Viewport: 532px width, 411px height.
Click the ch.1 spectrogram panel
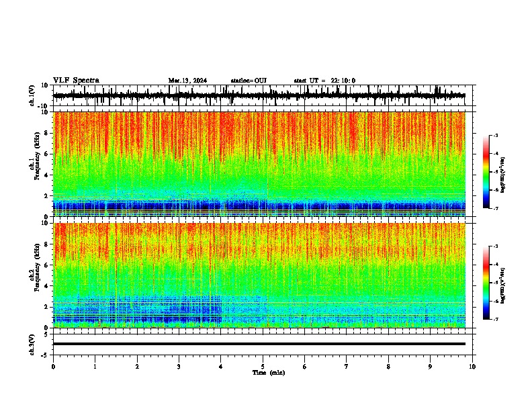click(x=263, y=164)
